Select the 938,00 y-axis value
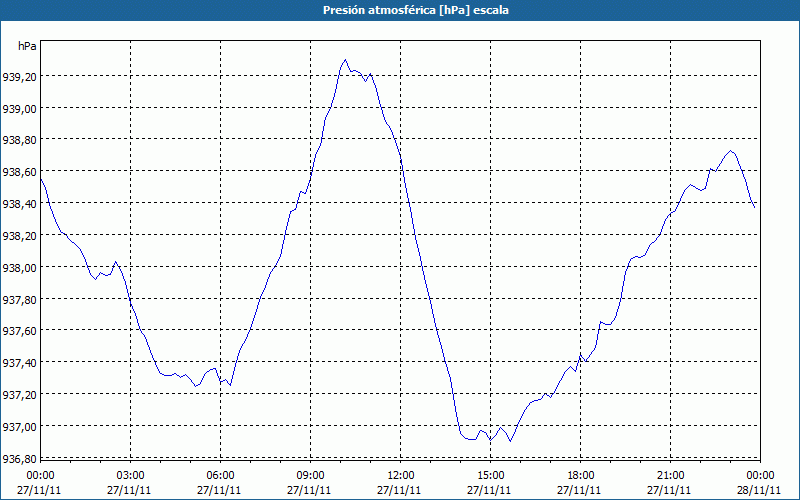 click(19, 268)
